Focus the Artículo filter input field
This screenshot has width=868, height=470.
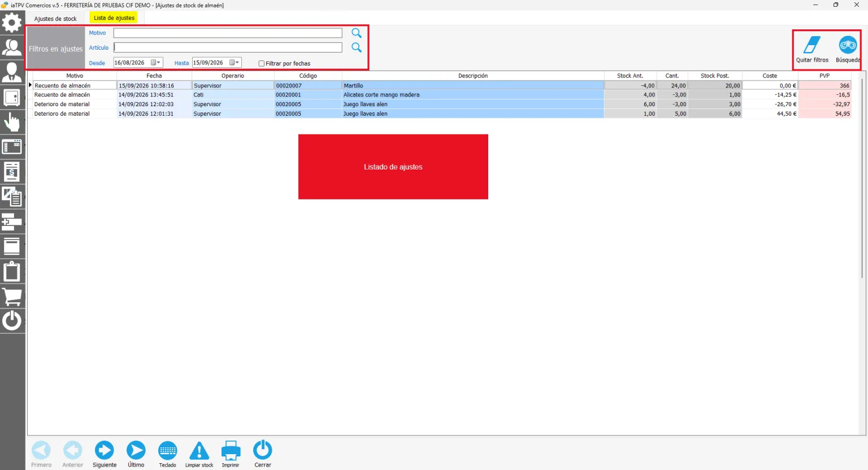[228, 47]
